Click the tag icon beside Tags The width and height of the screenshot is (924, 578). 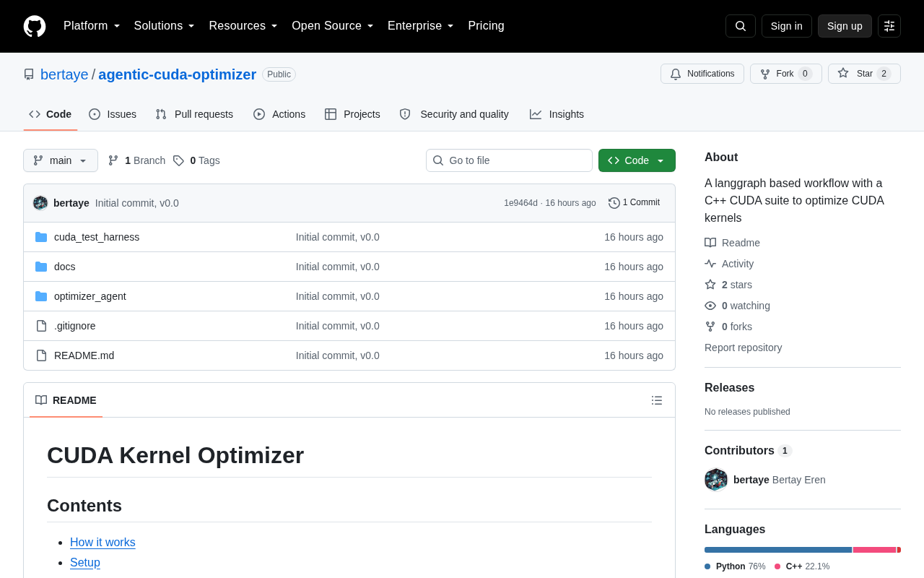(178, 160)
